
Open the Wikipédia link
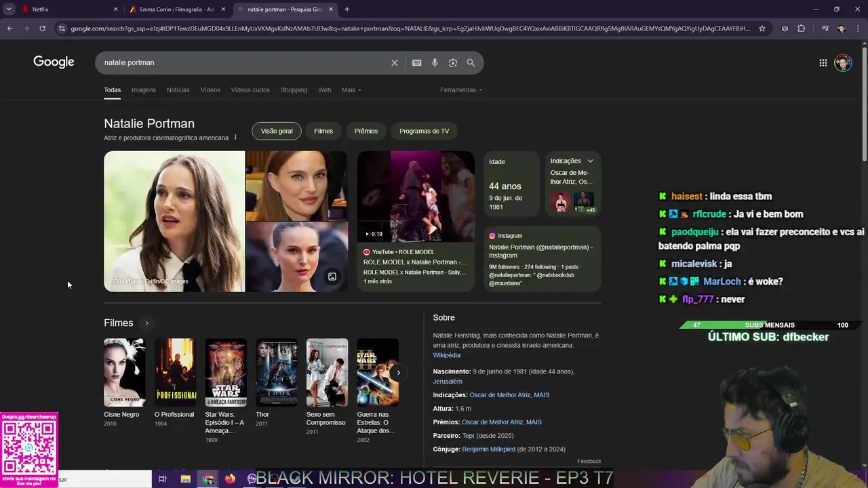pyautogui.click(x=447, y=355)
